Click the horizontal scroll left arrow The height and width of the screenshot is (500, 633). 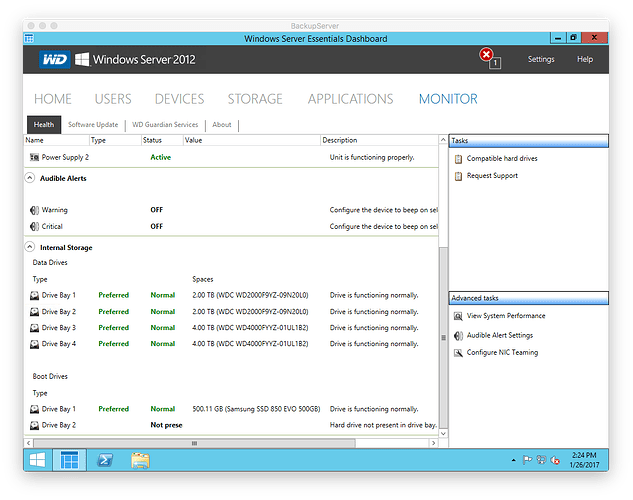[28, 444]
